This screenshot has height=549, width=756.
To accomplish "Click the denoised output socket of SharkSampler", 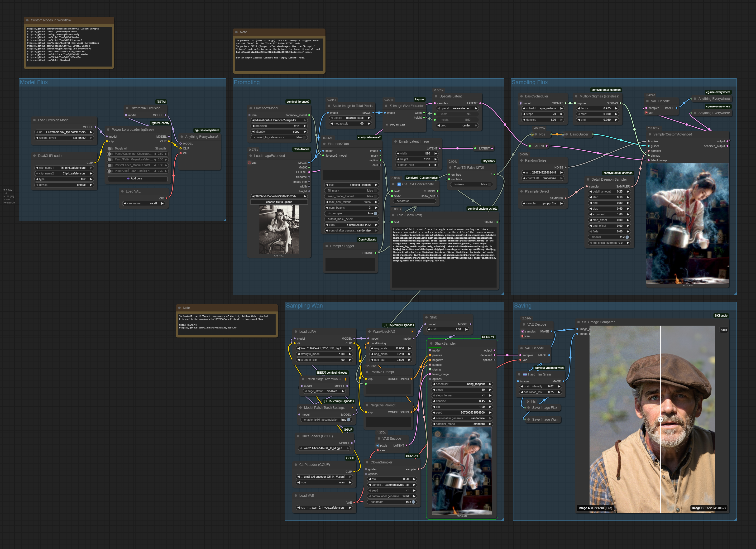I will (494, 355).
